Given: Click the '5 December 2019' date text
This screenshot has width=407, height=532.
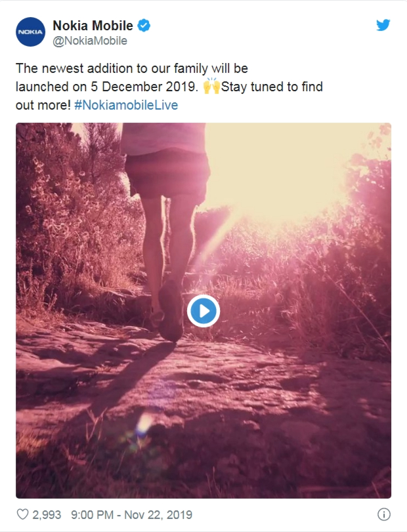Looking at the screenshot, I should coord(144,87).
